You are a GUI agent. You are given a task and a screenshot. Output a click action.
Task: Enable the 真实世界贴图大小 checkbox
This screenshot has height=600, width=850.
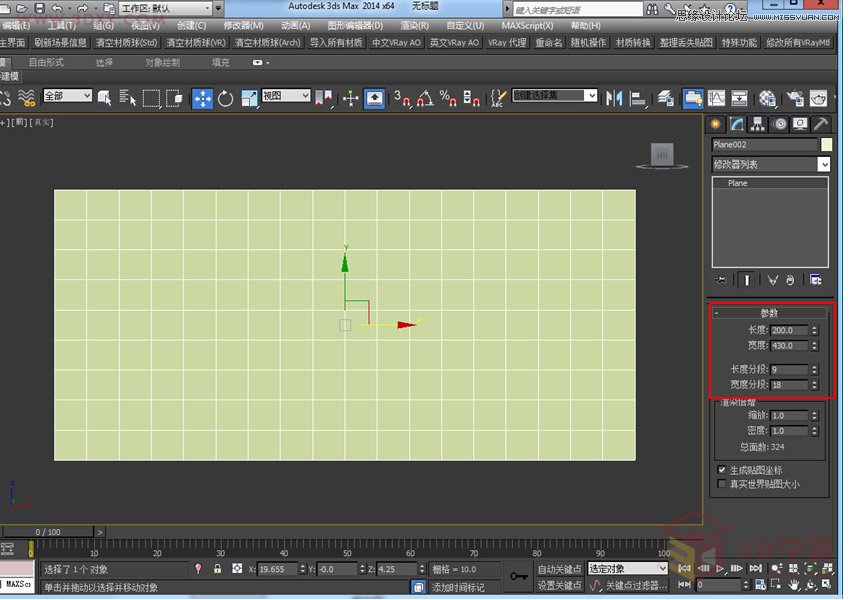coord(722,484)
